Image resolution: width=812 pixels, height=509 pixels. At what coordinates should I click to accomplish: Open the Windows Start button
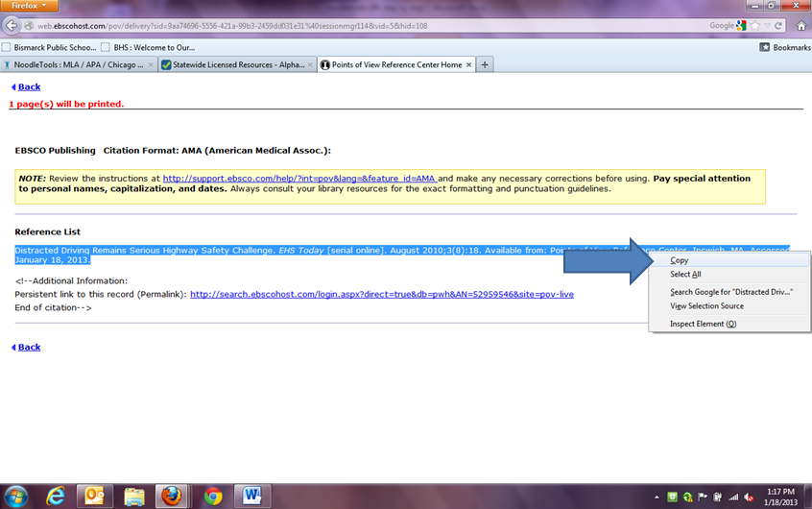click(16, 497)
